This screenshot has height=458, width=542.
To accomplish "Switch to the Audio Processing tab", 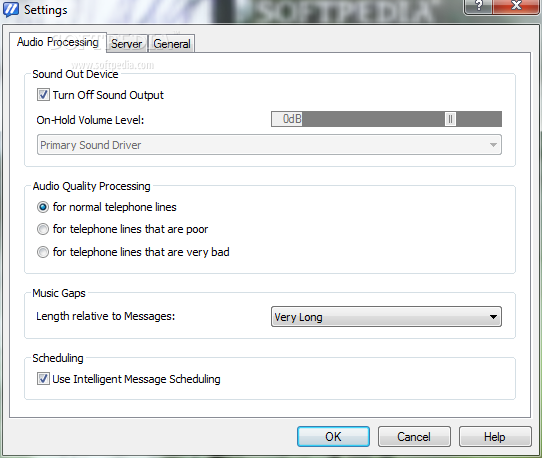I will pyautogui.click(x=58, y=42).
